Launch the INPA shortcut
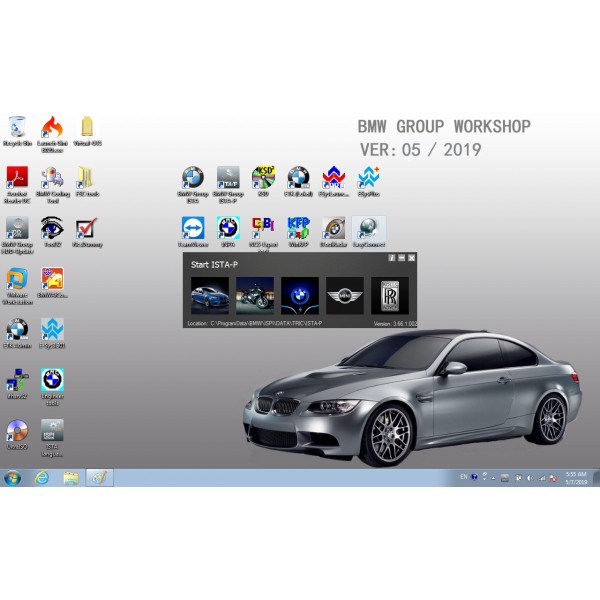Image resolution: width=600 pixels, height=600 pixels. click(x=228, y=232)
